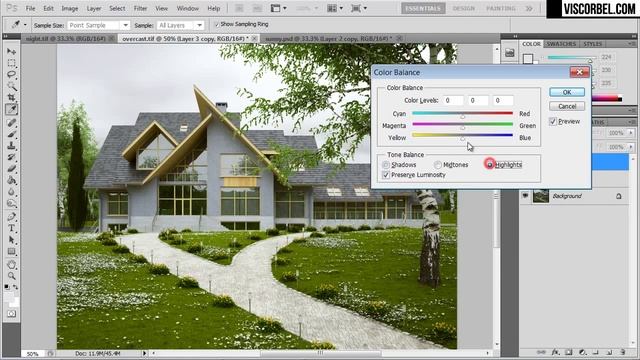Screen dimensions: 640x360
Task: Toggle Preview checkbox in Color Balance
Action: pyautogui.click(x=553, y=121)
